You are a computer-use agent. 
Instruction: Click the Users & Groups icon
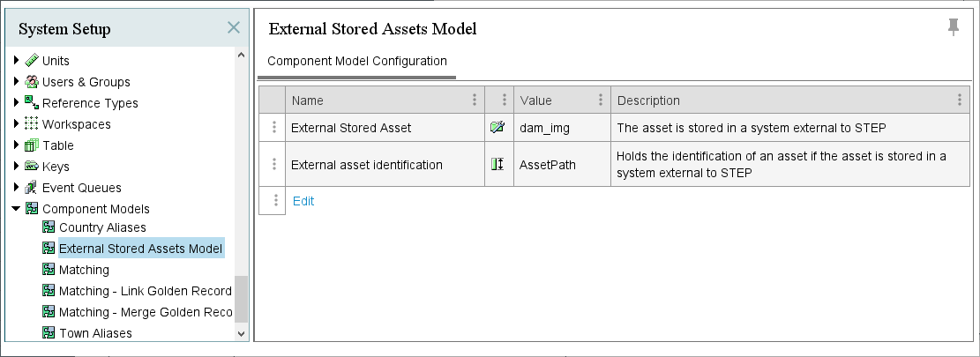tap(31, 82)
